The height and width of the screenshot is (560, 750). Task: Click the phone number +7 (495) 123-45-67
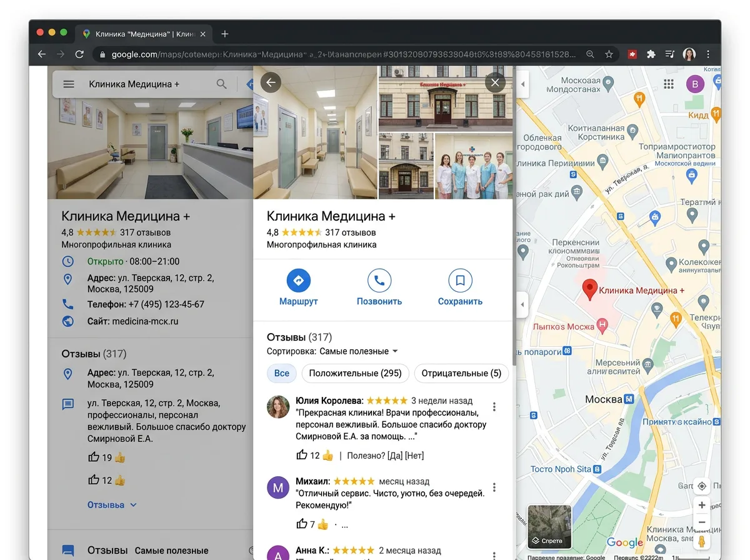pos(166,304)
